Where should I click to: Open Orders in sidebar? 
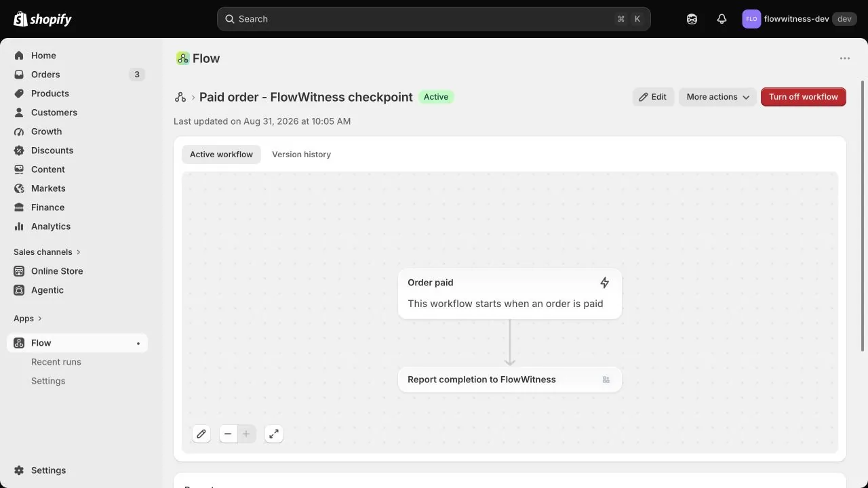coord(77,75)
